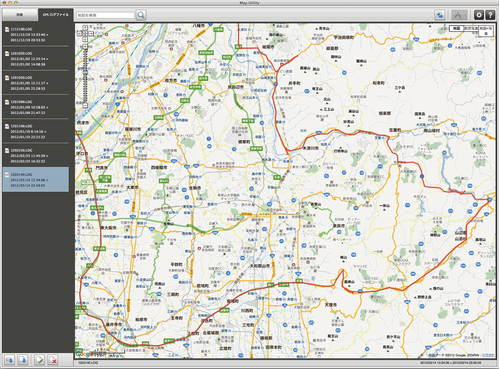
Task: Click file icon of 2012/01/05 log
Action: 7,78
